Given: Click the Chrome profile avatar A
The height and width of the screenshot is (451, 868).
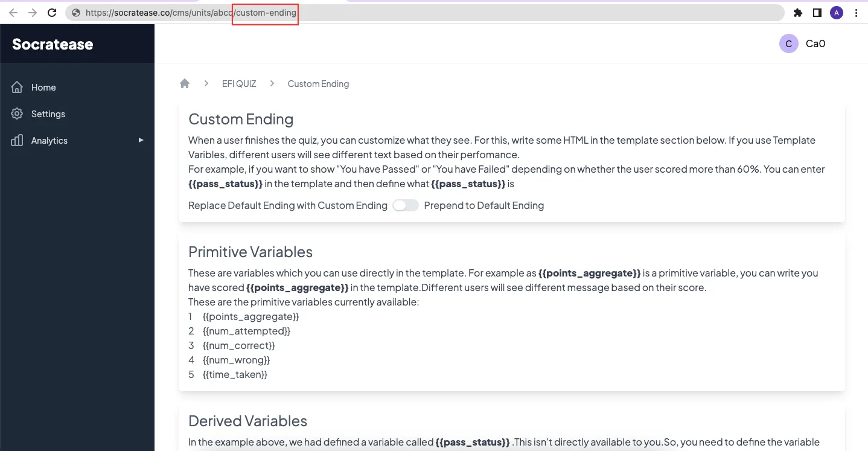Looking at the screenshot, I should pos(836,13).
